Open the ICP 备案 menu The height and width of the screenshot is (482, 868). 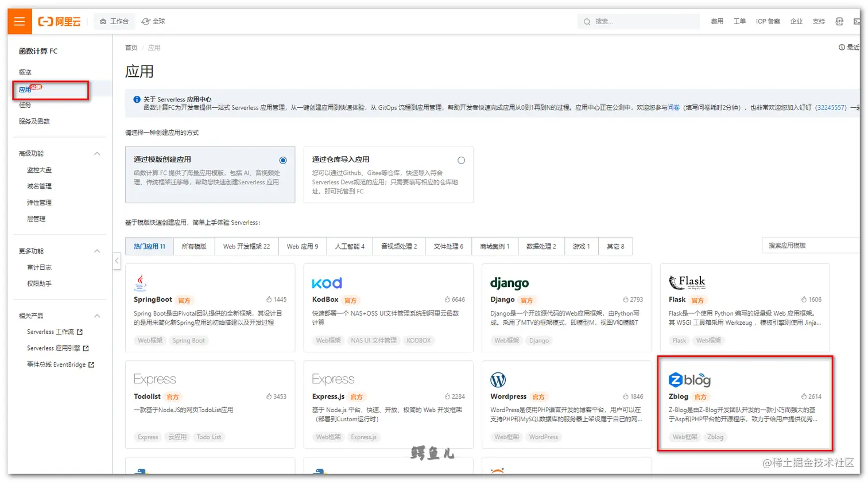pyautogui.click(x=768, y=21)
